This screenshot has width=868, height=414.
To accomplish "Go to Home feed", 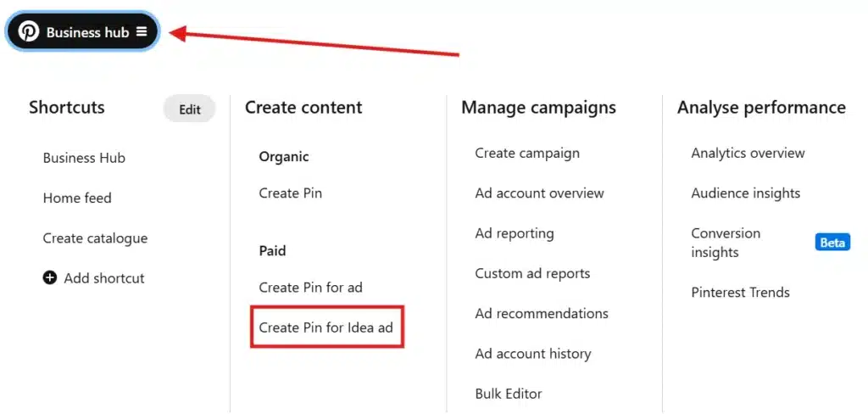I will point(77,198).
